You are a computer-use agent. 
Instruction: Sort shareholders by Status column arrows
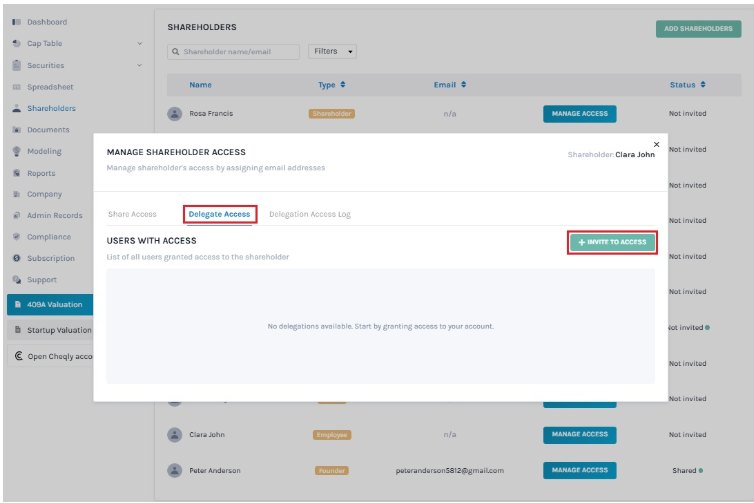[x=703, y=85]
